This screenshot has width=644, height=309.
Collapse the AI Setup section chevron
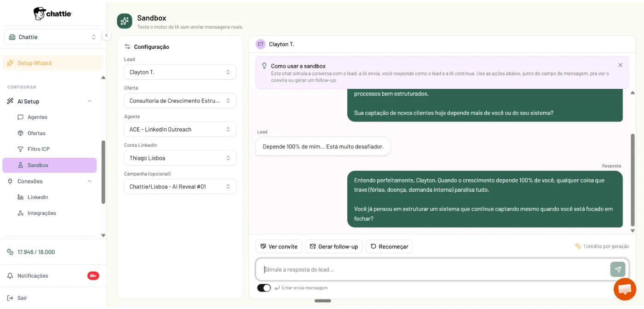[x=90, y=101]
